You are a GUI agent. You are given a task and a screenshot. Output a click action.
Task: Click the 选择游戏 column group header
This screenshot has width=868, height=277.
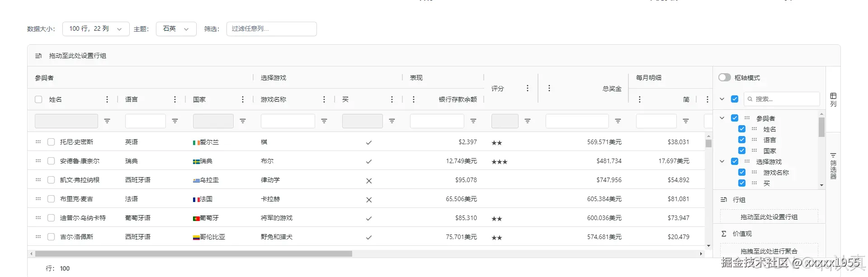click(x=274, y=78)
